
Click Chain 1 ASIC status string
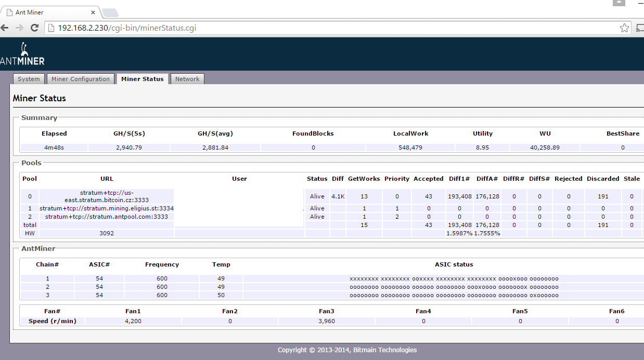454,279
